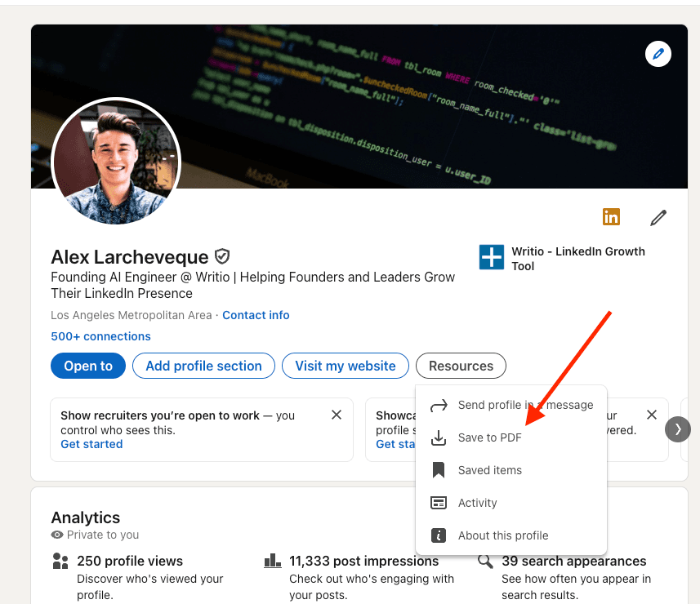Click Add profile section
Screen dimensions: 700x604
(203, 366)
